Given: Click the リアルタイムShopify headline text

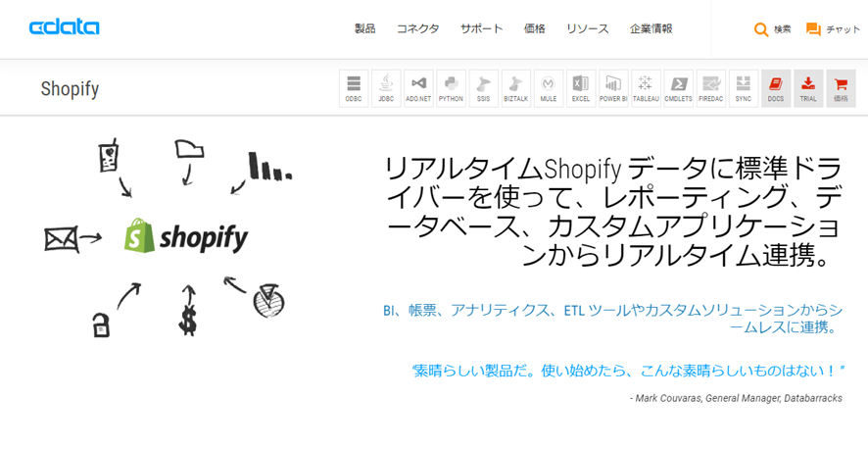Looking at the screenshot, I should 613,213.
